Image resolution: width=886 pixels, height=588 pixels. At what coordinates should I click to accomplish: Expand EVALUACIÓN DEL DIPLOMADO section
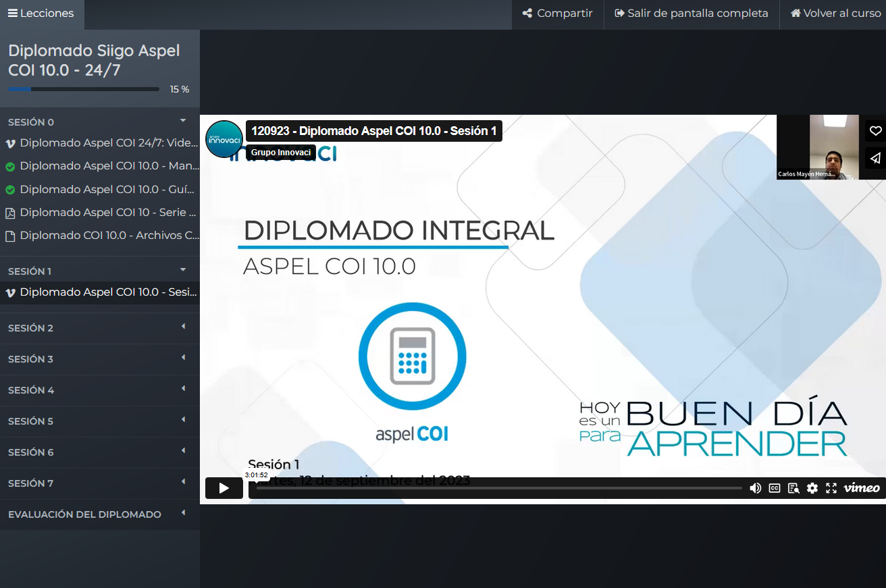click(182, 514)
